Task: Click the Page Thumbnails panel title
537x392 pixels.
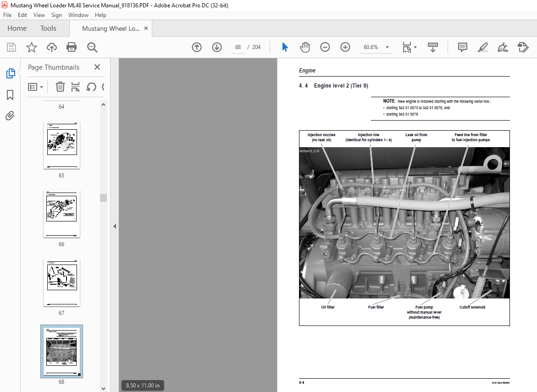Action: (x=54, y=67)
